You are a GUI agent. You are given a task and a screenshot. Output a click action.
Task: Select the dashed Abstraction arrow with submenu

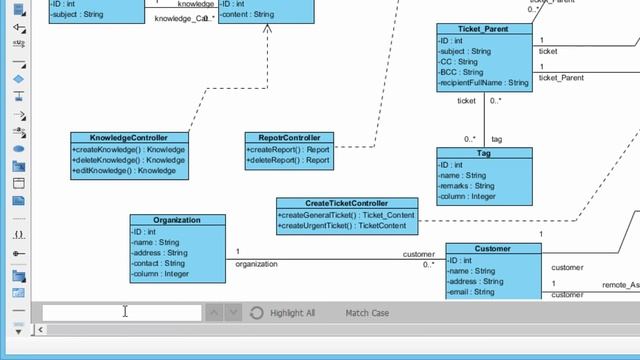coord(19,132)
